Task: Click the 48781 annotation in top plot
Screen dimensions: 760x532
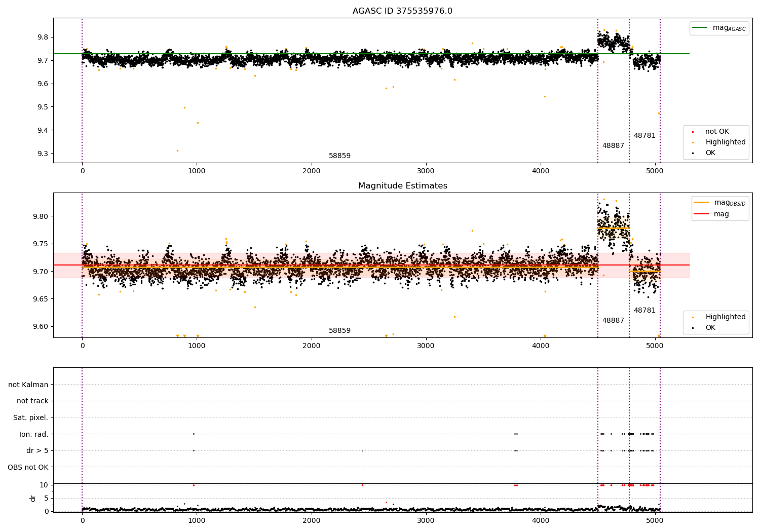Action: click(644, 136)
